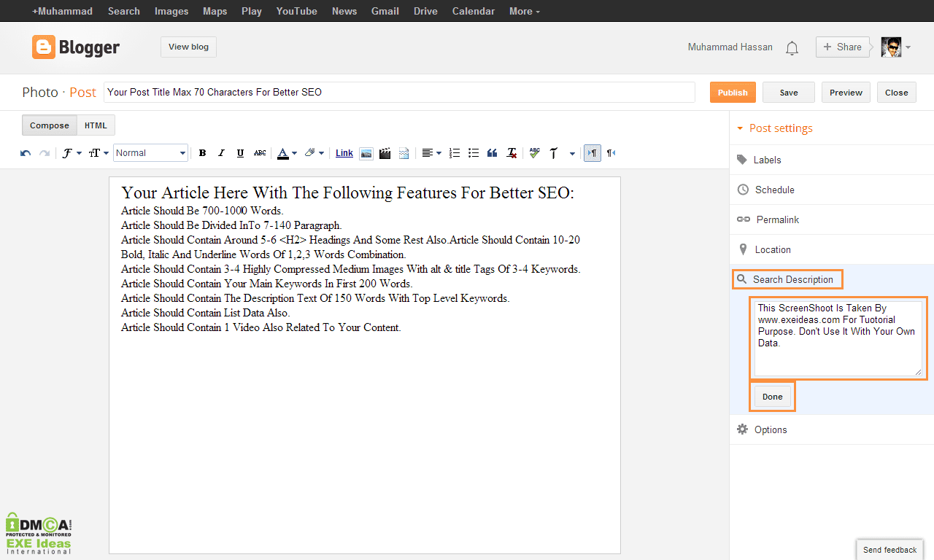Open YouTube in the Google bar
The image size is (934, 560).
pos(297,11)
